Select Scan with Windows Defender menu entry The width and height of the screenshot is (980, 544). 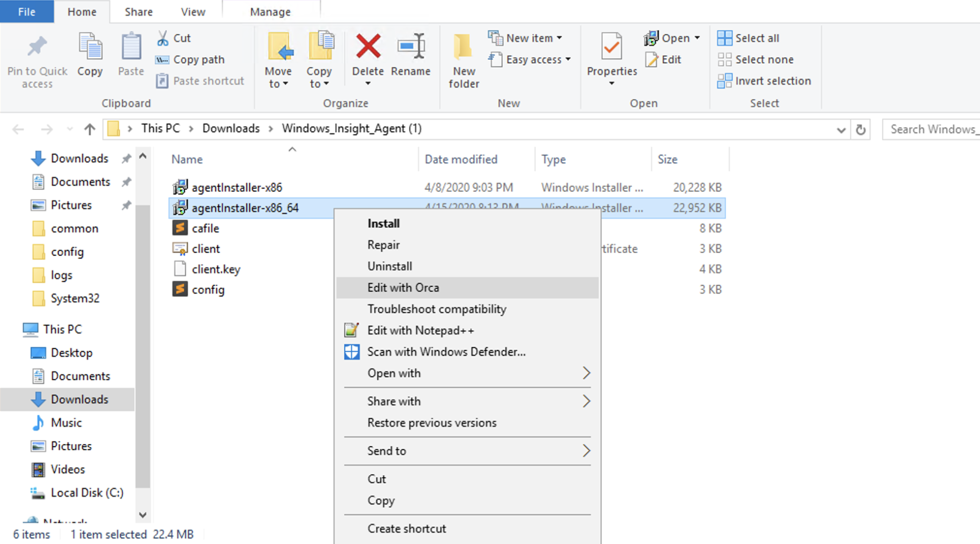446,352
